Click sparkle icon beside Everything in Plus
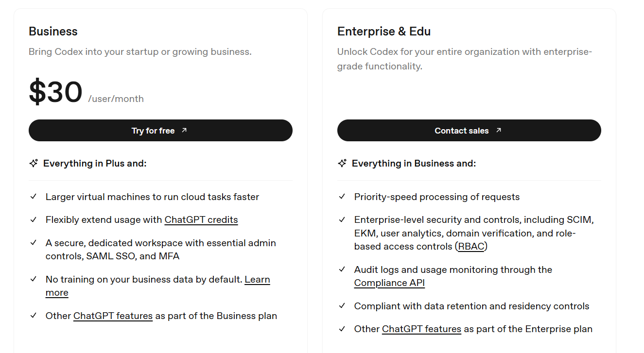This screenshot has height=353, width=644. [34, 164]
